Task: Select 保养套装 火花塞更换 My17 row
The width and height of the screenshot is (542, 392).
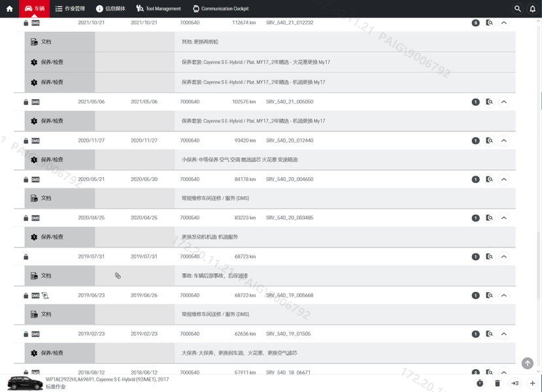Action: [270, 62]
